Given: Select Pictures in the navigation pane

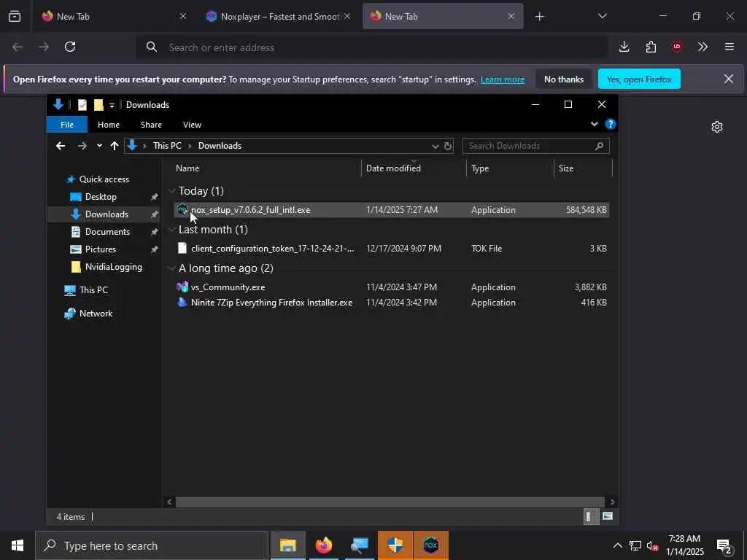Looking at the screenshot, I should pyautogui.click(x=100, y=249).
